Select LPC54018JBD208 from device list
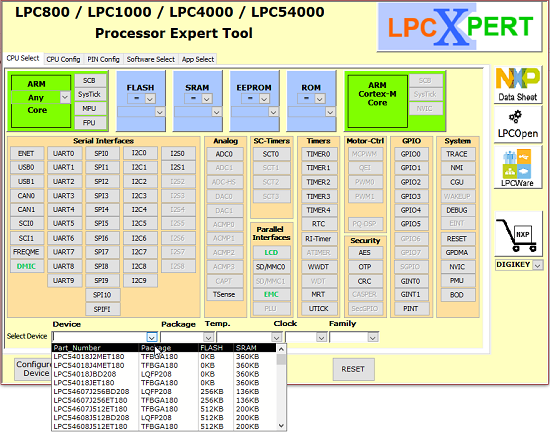Viewport: 550px width, 432px height. coord(164,374)
